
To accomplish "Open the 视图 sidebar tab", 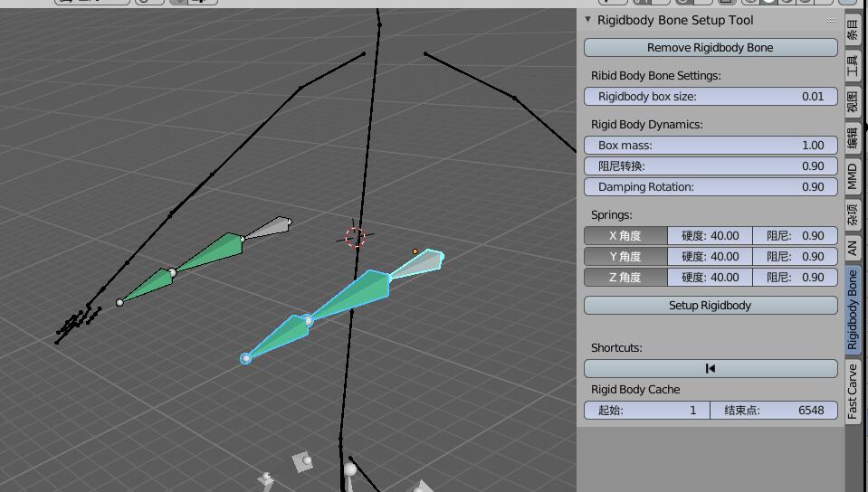I will 853,101.
